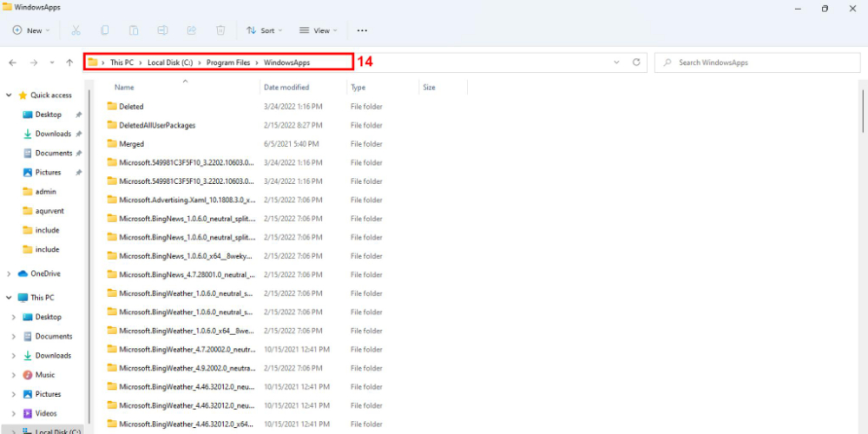Open the Sort dropdown

point(265,30)
